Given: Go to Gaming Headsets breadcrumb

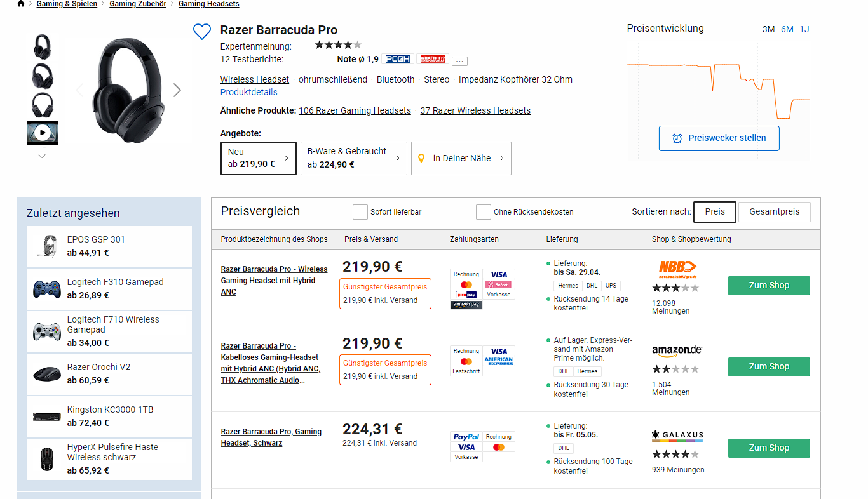Looking at the screenshot, I should pos(209,4).
